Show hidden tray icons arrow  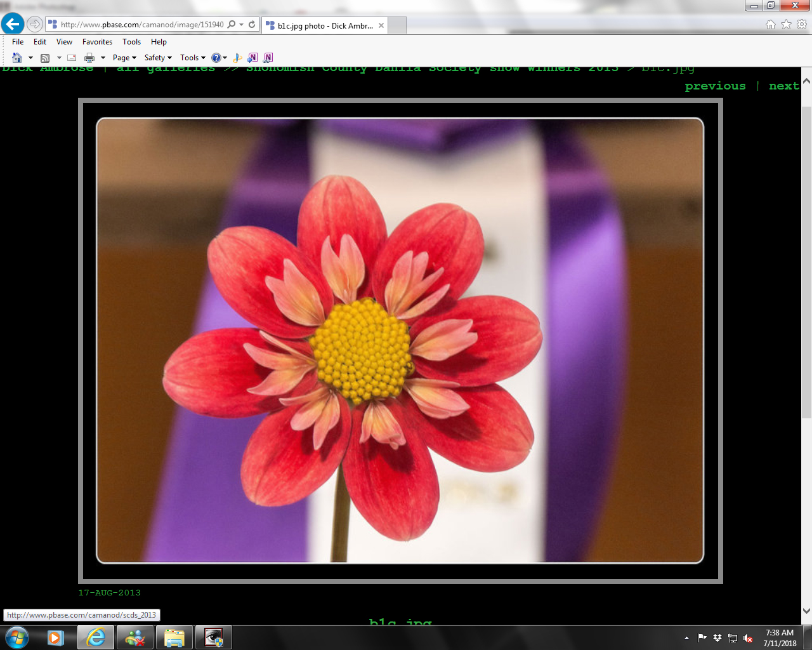pos(686,638)
